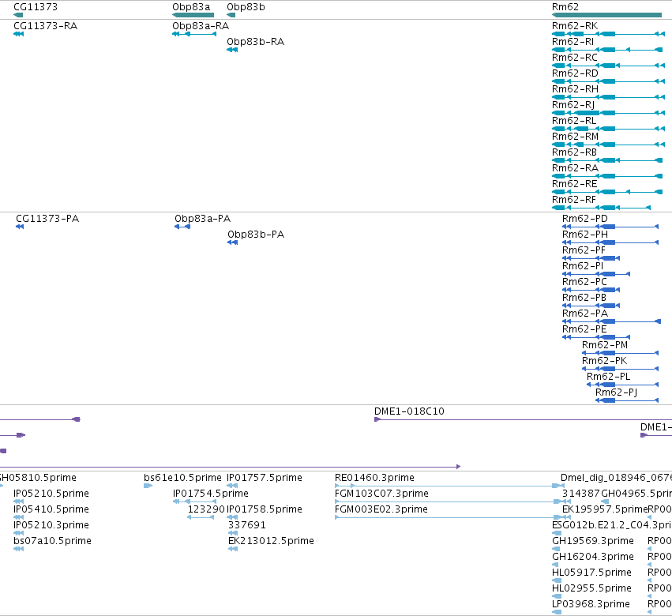Select the CG11373 gene bar
The height and width of the screenshot is (616, 672).
18,15
